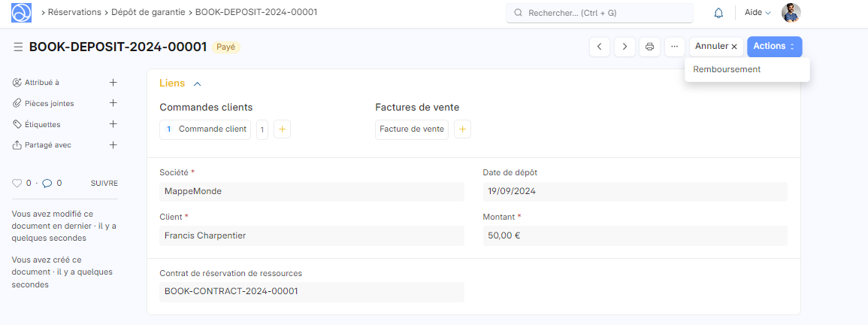Open the Actions dropdown button

pos(774,47)
